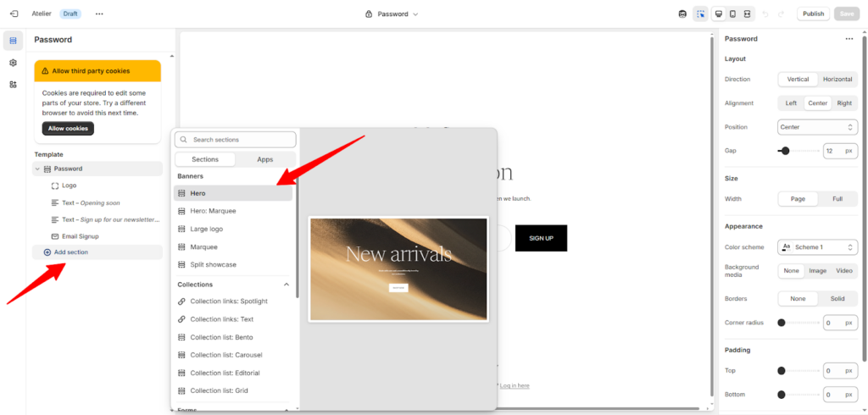Open the Position dropdown
This screenshot has width=868, height=415.
click(x=817, y=127)
